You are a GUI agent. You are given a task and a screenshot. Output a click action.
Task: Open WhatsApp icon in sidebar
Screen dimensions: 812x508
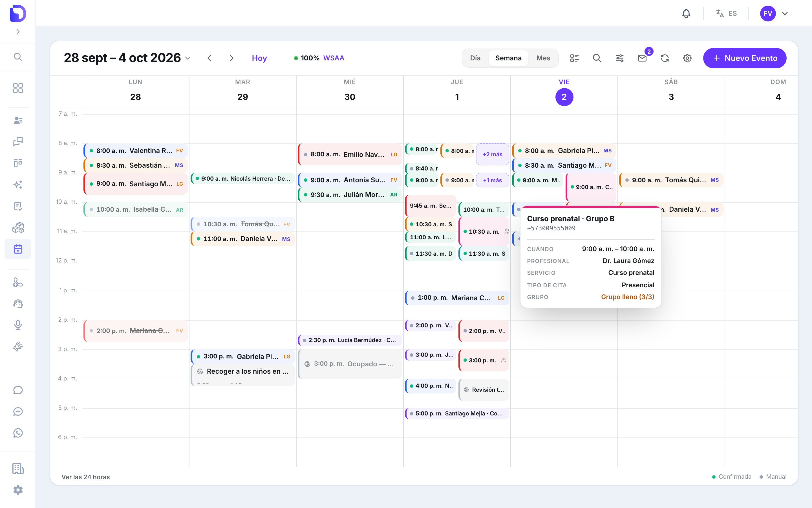[18, 433]
